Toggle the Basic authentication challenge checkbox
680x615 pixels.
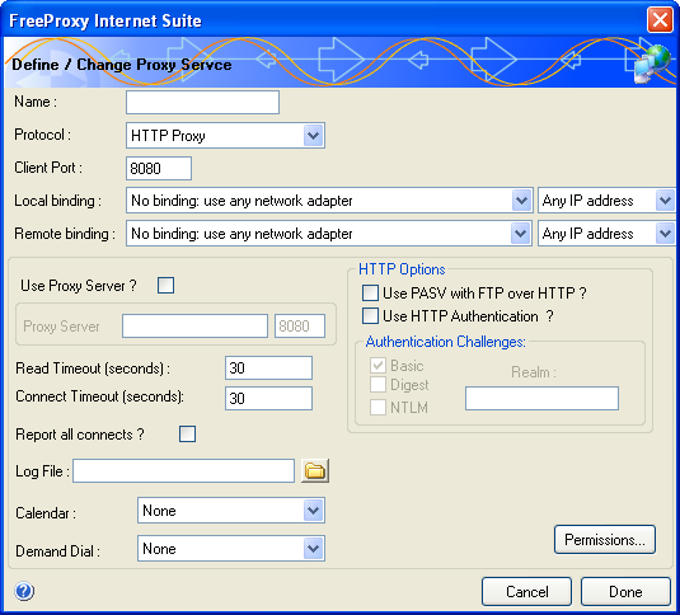(378, 365)
